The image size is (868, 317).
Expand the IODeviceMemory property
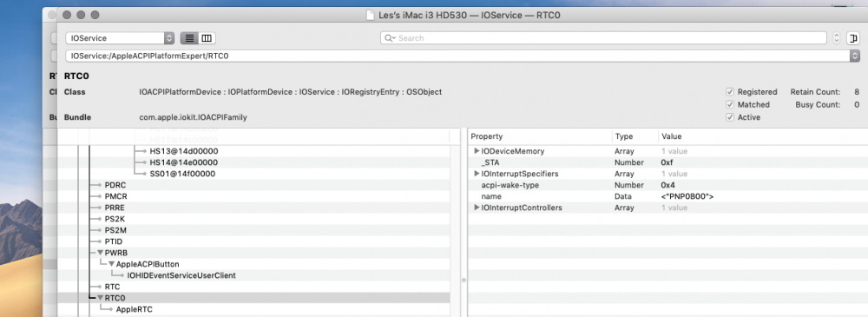click(476, 151)
